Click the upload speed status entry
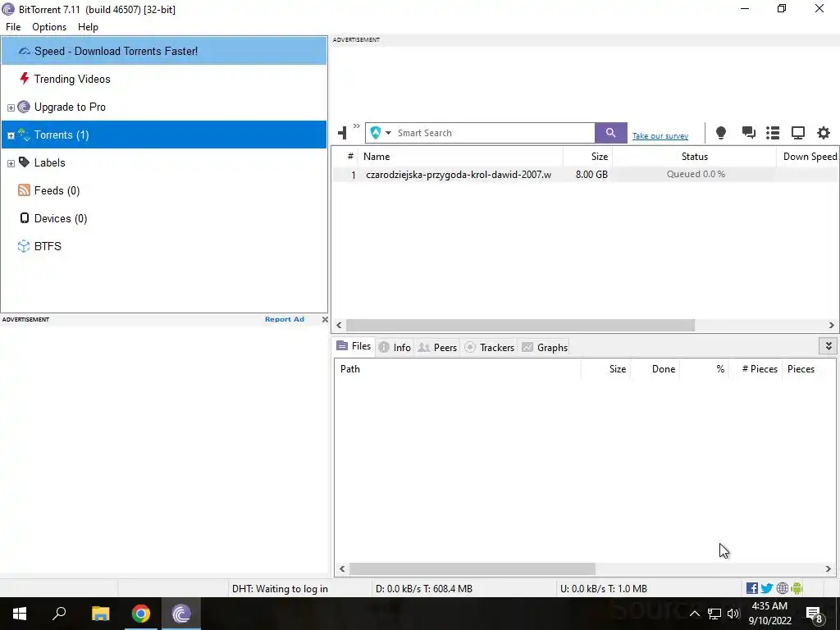 coord(603,589)
